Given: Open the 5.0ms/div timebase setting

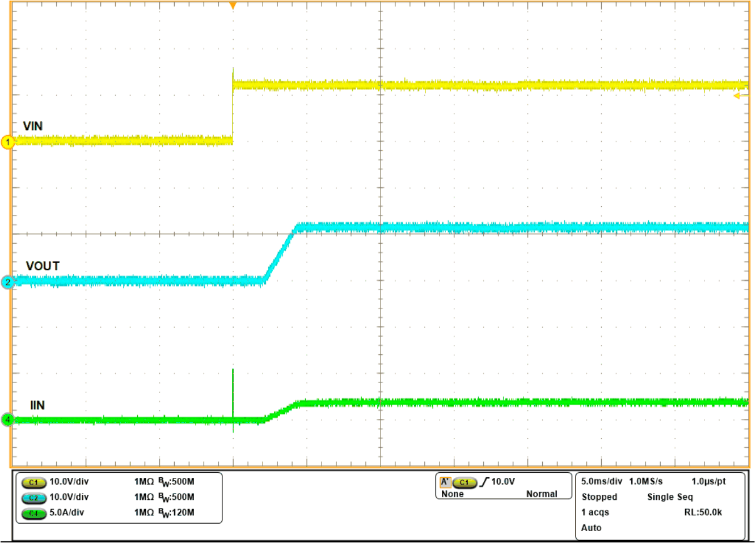Looking at the screenshot, I should tap(602, 481).
